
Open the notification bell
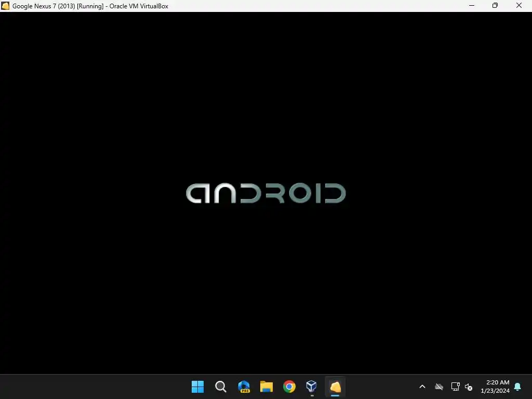518,387
